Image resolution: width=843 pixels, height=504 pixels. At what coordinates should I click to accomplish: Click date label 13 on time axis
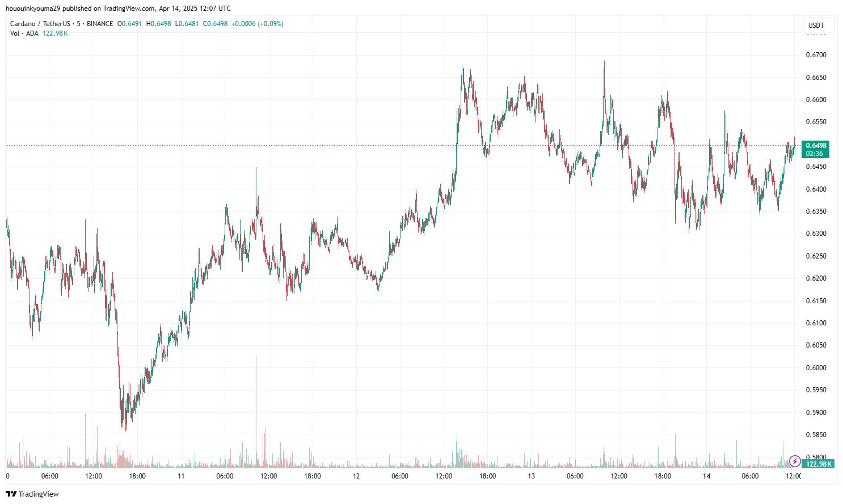531,476
